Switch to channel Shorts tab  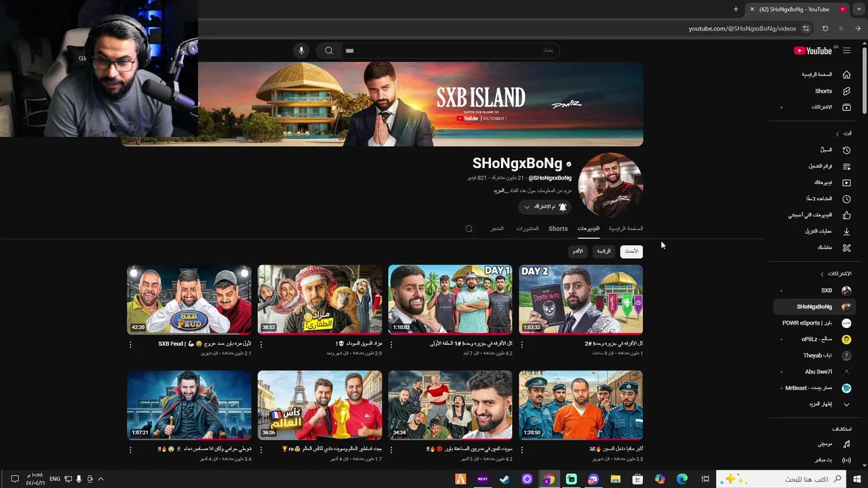coord(558,229)
